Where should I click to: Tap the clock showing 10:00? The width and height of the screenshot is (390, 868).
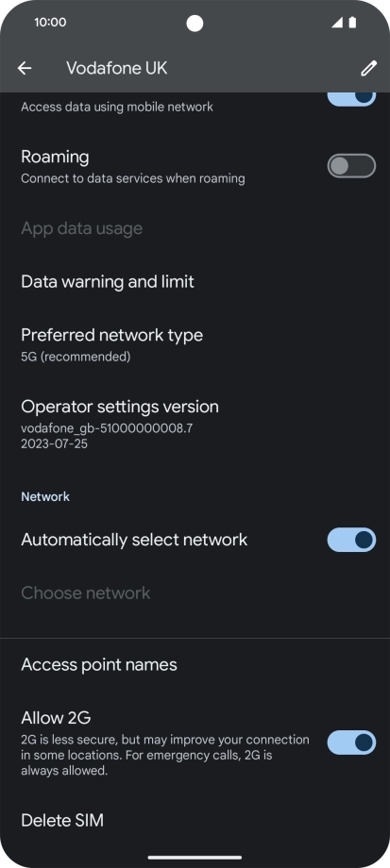tap(50, 22)
